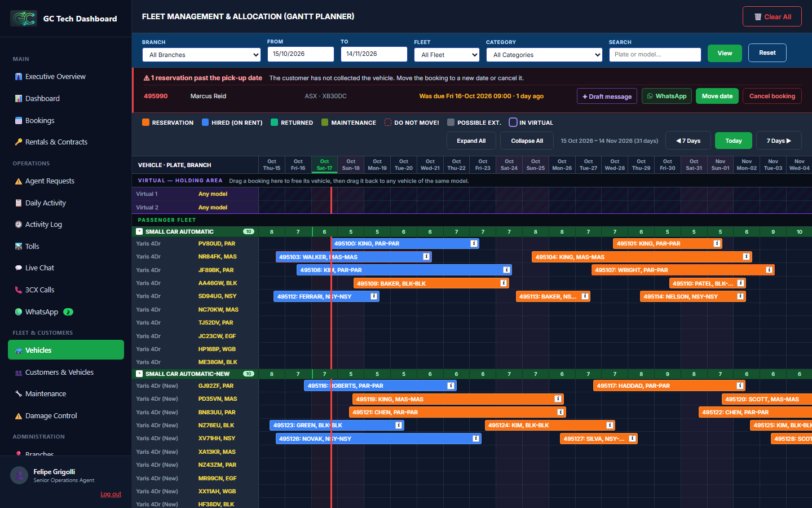Open WhatsApp sidebar icon
This screenshot has height=508, width=812.
pyautogui.click(x=19, y=312)
